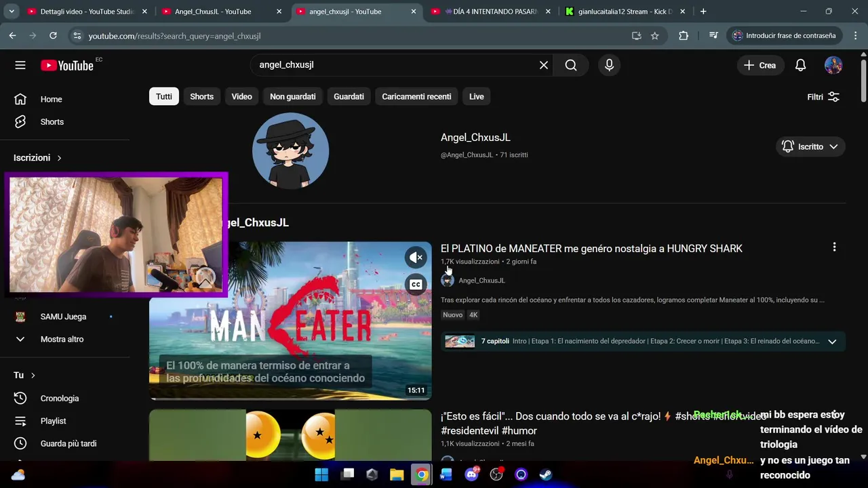
Task: Open Introducir frase de contraseña profile
Action: [x=784, y=36]
